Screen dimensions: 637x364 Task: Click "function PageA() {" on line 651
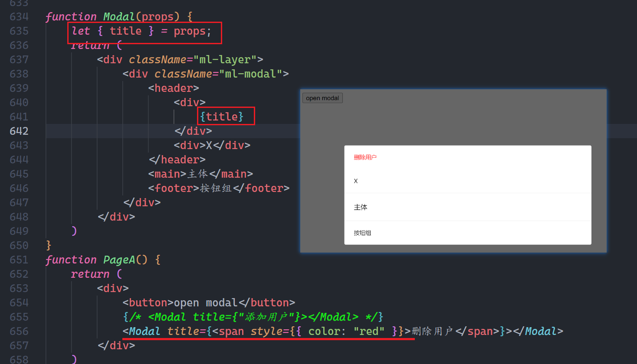(x=103, y=260)
